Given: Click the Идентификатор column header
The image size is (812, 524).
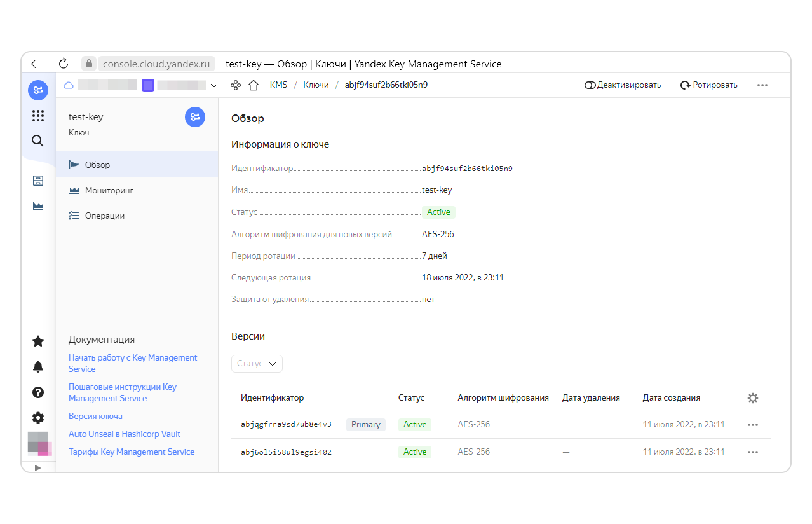Looking at the screenshot, I should coord(272,398).
